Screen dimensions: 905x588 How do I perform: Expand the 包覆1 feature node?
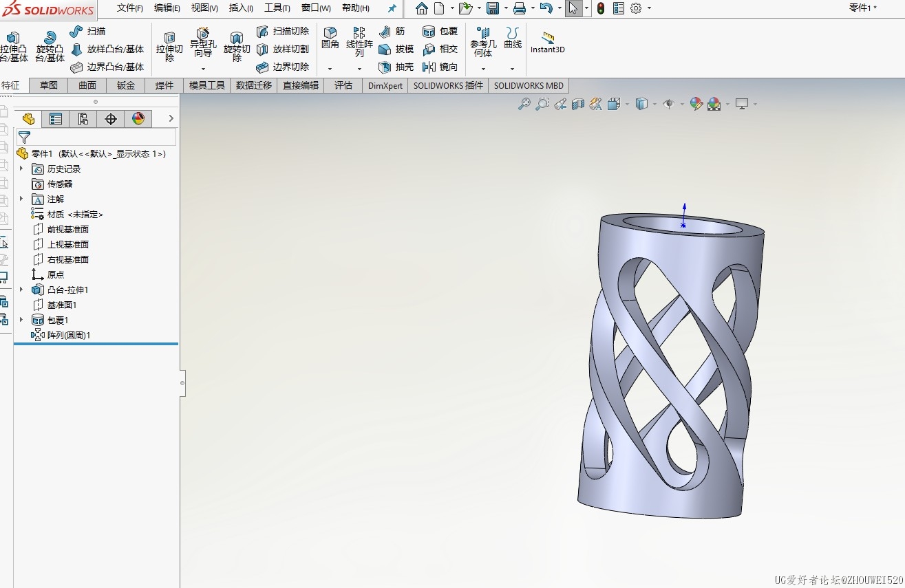[x=21, y=320]
